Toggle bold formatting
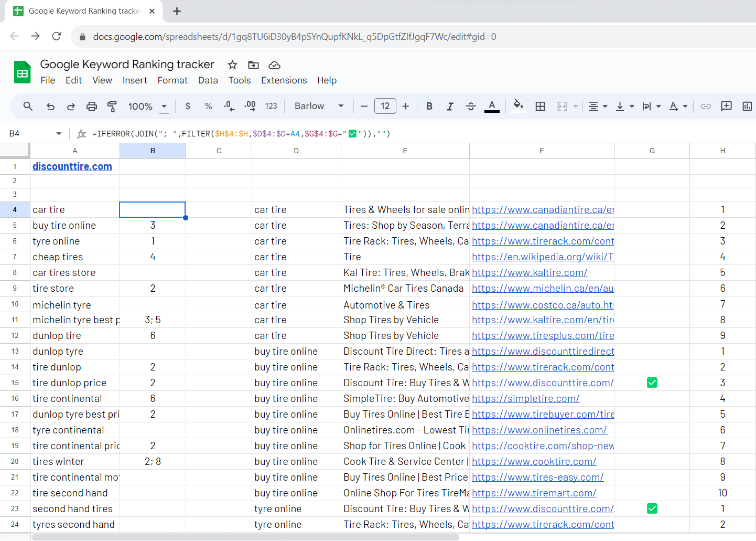 pyautogui.click(x=429, y=107)
